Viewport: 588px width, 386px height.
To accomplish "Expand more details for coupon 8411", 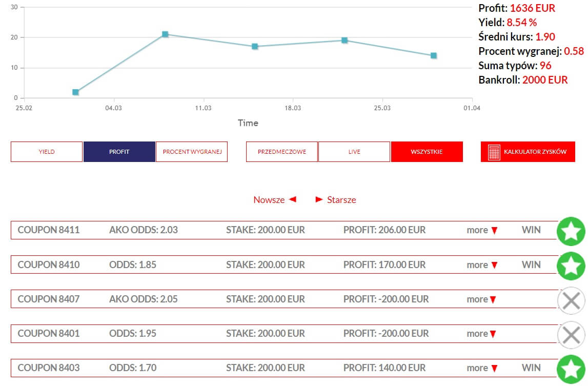I will tap(482, 230).
